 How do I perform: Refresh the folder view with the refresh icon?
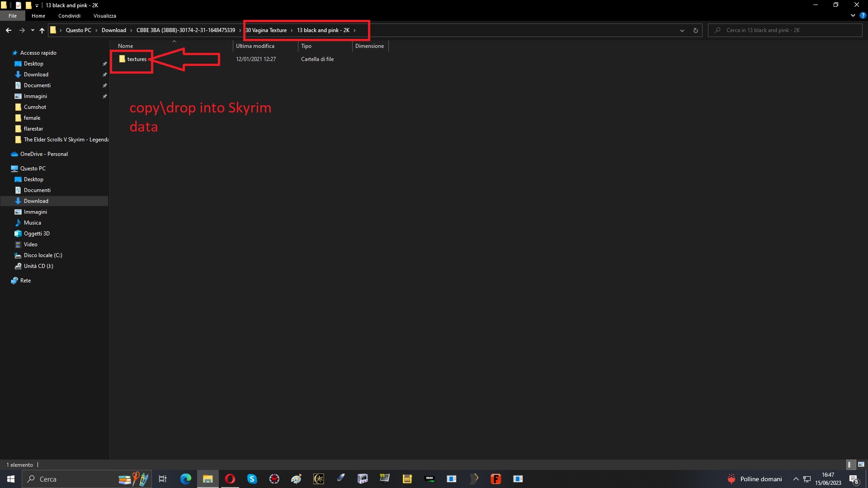(695, 30)
